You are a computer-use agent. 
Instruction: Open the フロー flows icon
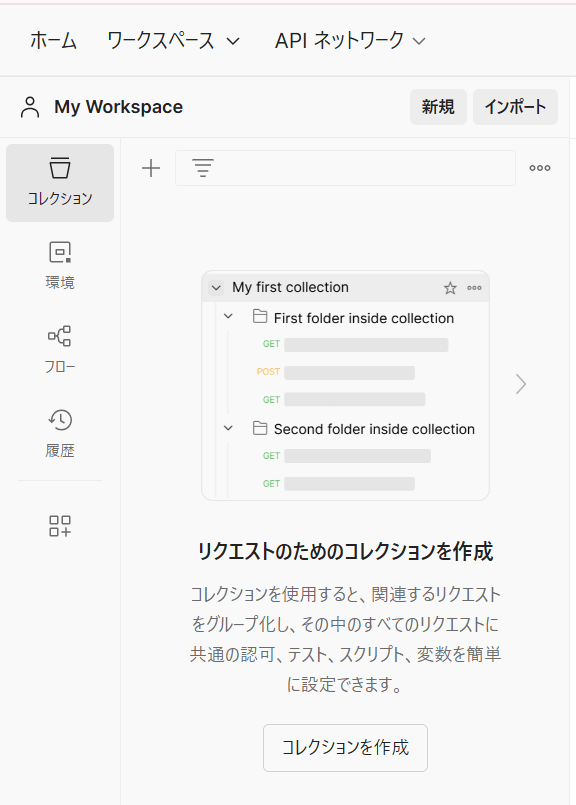coord(60,350)
